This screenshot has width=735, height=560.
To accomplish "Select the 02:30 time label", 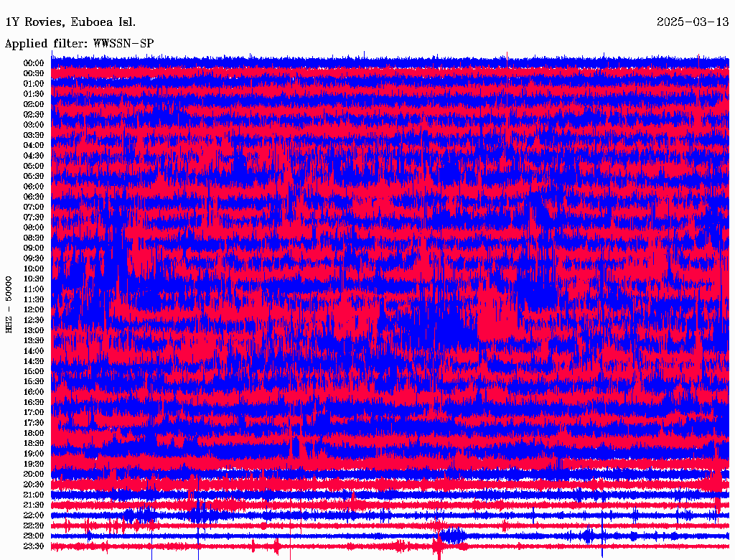I will pyautogui.click(x=34, y=114).
